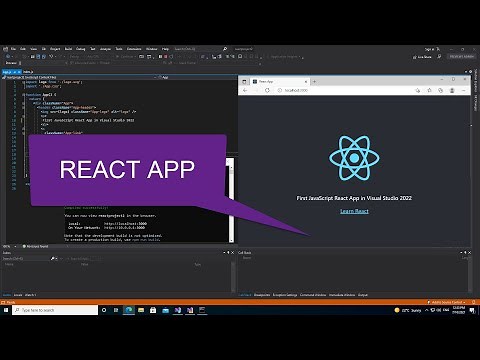Switch to the Watch 1 bottom tab
The width and height of the screenshot is (480, 360).
(x=30, y=295)
